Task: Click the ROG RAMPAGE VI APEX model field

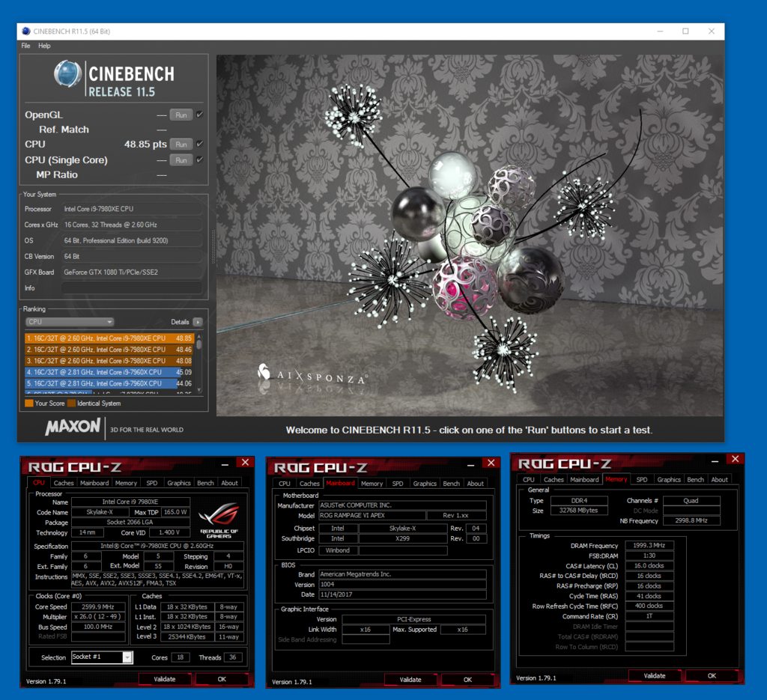Action: click(x=372, y=515)
